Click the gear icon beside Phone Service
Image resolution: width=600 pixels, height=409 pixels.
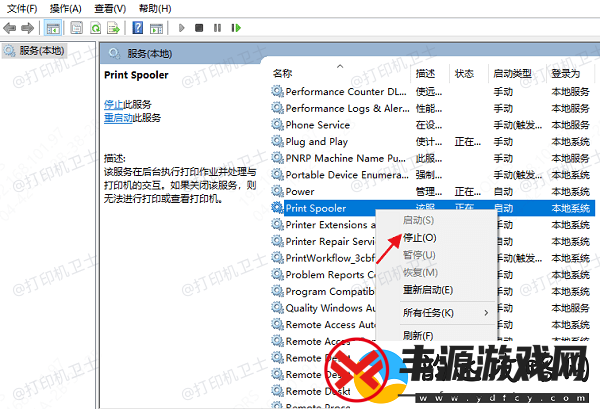click(x=277, y=125)
